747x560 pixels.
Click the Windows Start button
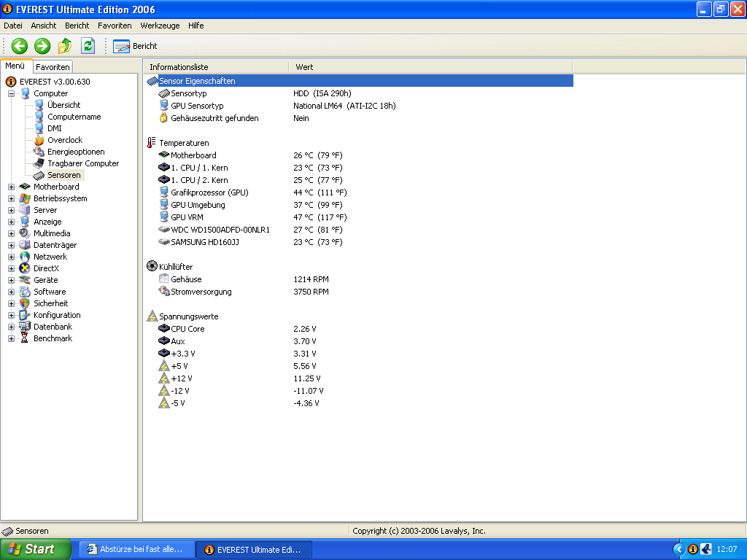click(35, 549)
